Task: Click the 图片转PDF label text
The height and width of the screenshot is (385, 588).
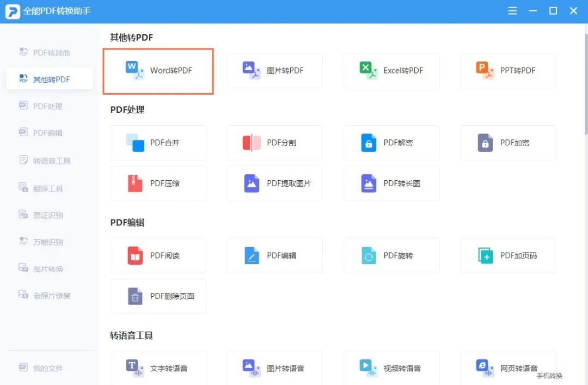Action: 285,71
